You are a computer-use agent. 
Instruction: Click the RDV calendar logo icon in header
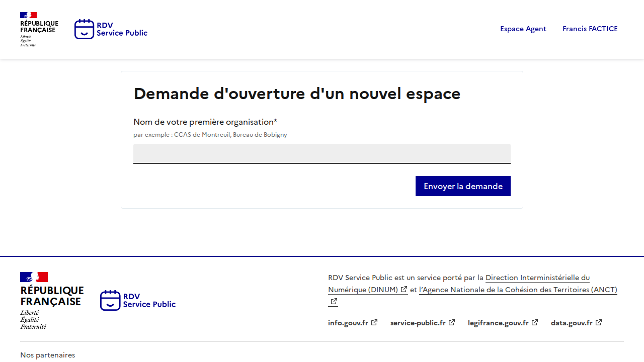(x=84, y=29)
